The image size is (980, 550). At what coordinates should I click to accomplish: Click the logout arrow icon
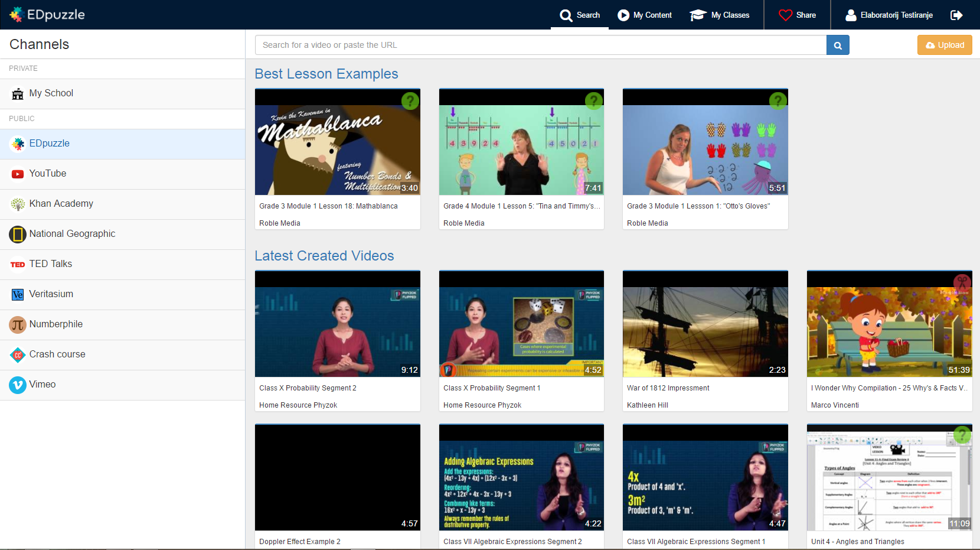point(956,15)
